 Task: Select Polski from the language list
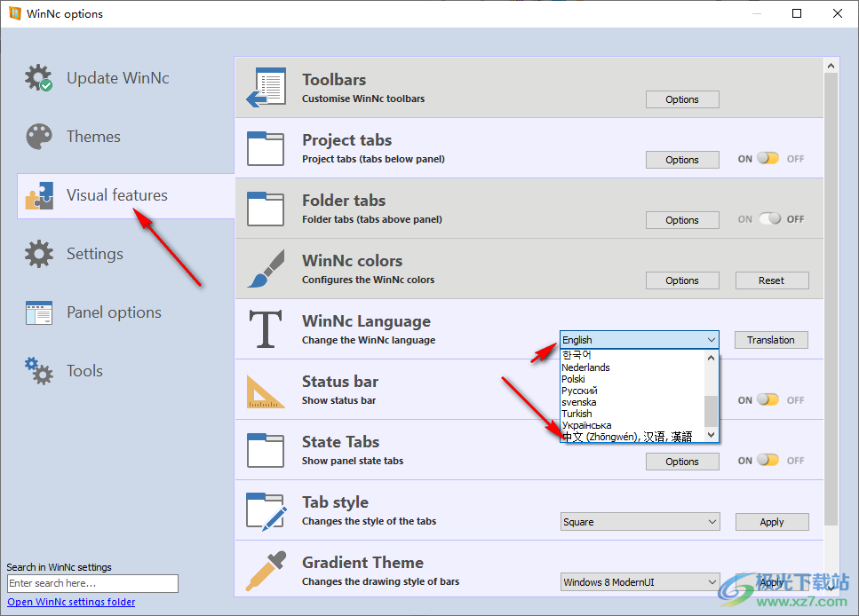click(x=632, y=379)
